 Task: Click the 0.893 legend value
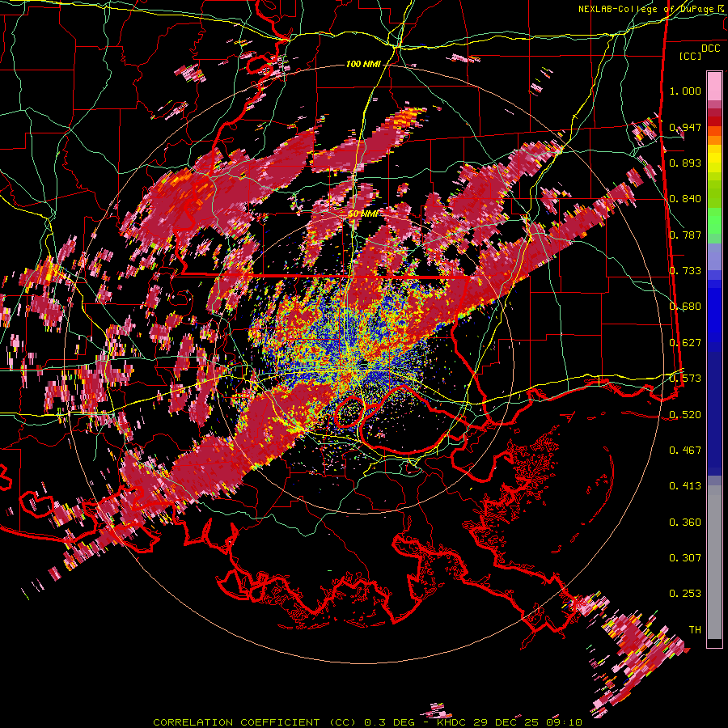click(x=685, y=163)
